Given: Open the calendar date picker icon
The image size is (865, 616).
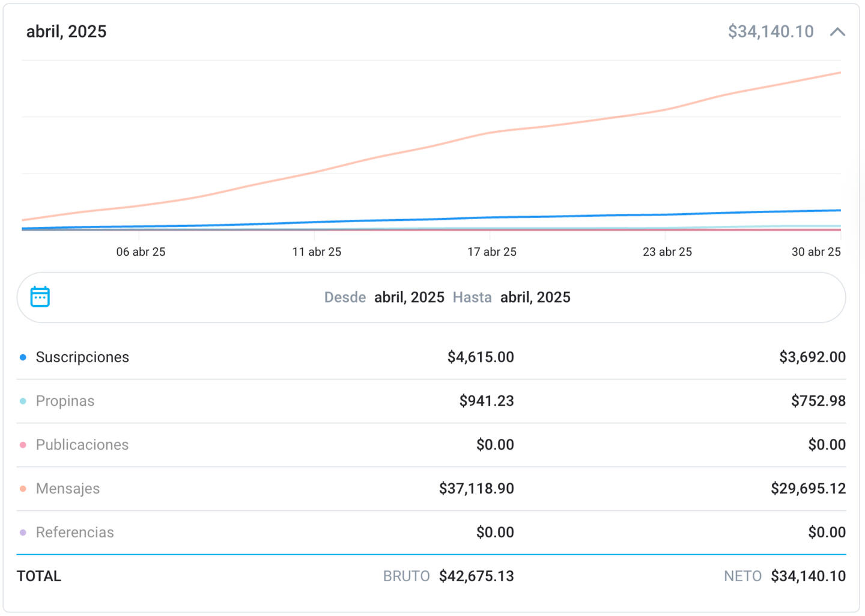Looking at the screenshot, I should (x=40, y=297).
